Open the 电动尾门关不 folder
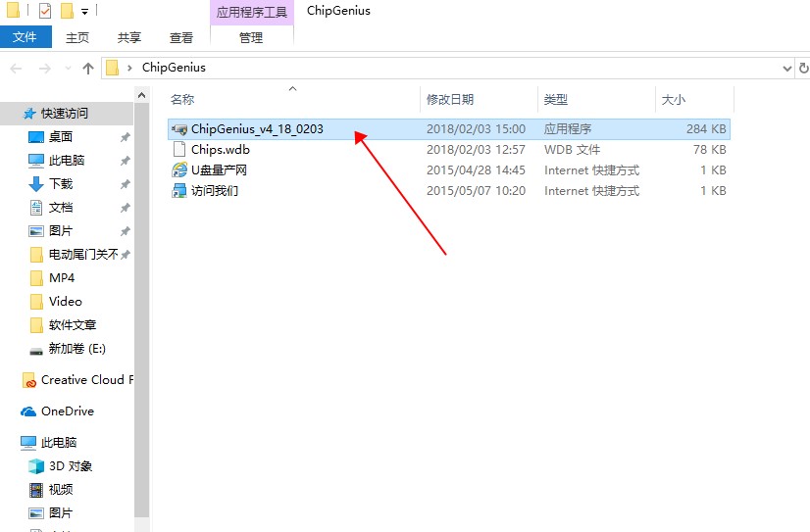This screenshot has height=532, width=810. [x=83, y=255]
